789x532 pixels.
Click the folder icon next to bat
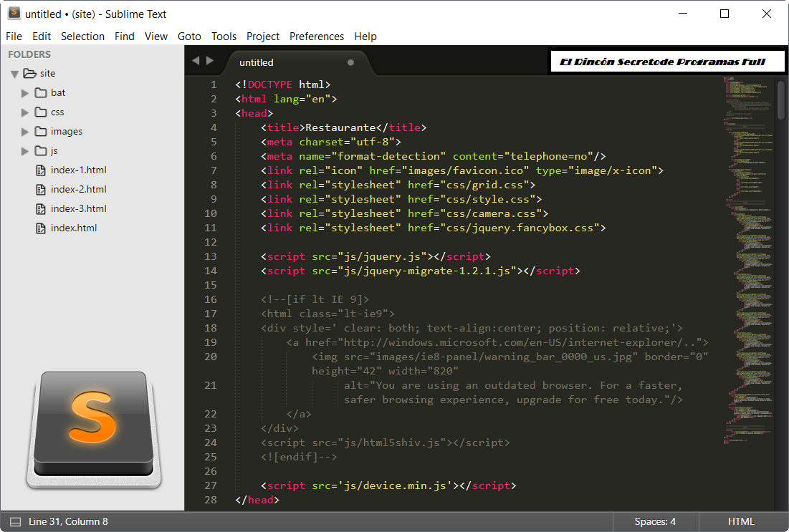click(x=41, y=92)
